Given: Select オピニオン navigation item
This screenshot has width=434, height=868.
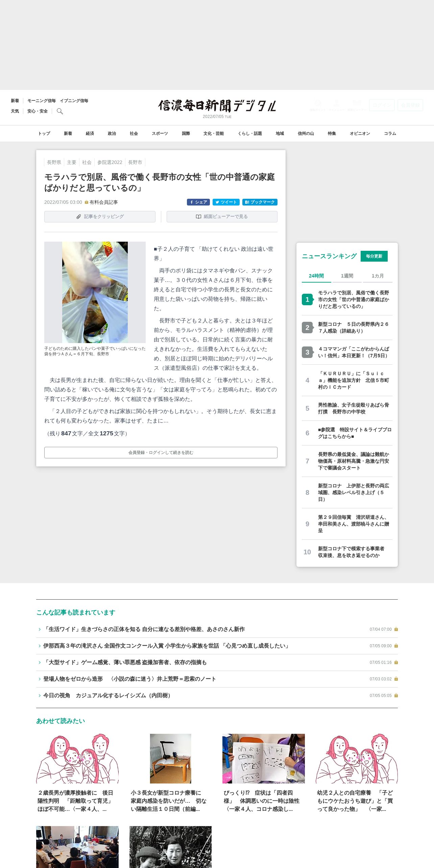Looking at the screenshot, I should click(360, 134).
